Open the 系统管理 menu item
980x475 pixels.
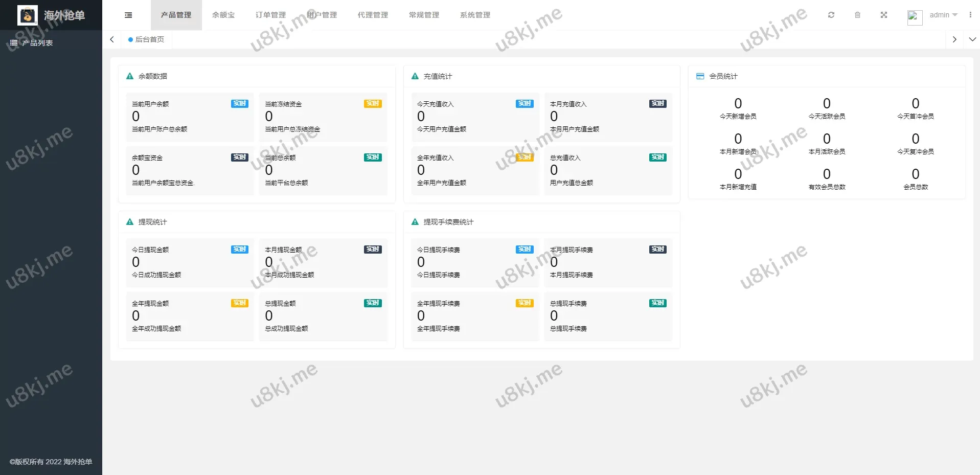pyautogui.click(x=475, y=15)
